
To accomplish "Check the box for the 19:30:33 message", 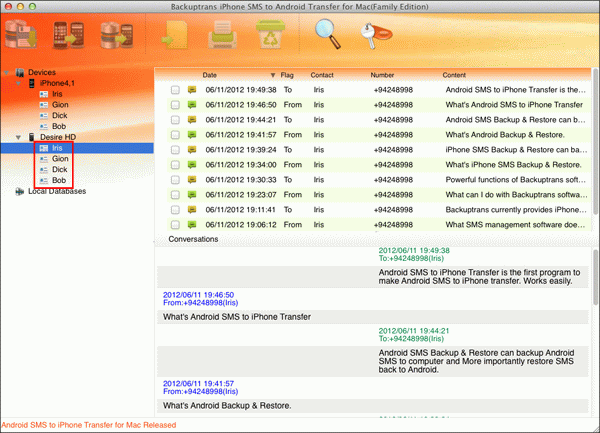I will tap(175, 180).
